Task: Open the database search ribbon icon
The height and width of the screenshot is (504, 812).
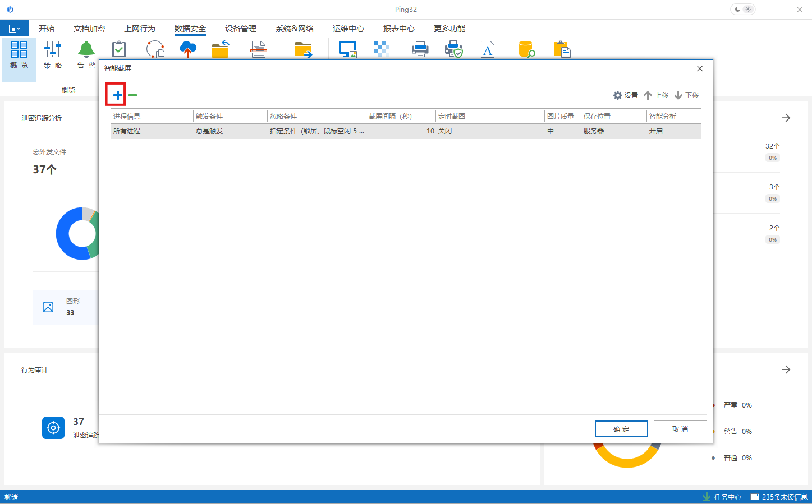Action: point(526,49)
